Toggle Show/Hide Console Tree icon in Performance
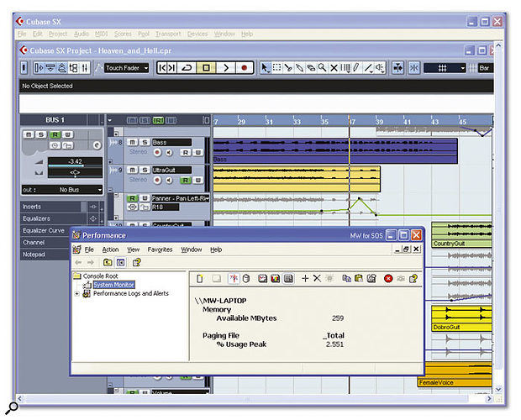Viewport: 521px width, 420px height. [x=121, y=262]
